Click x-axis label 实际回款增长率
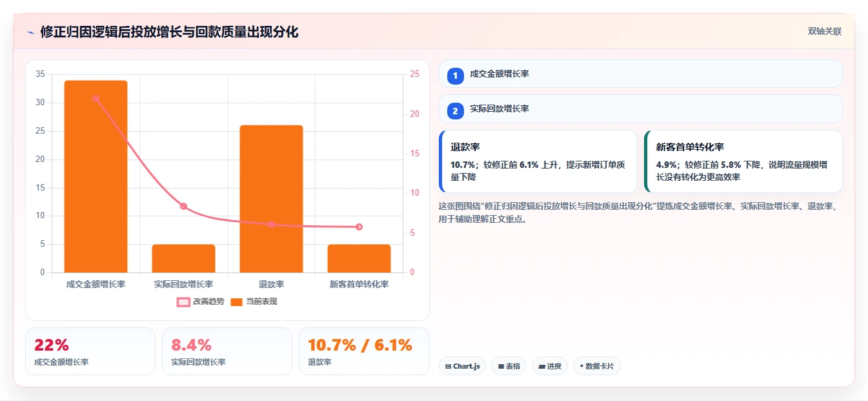The height and width of the screenshot is (401, 868). (183, 284)
